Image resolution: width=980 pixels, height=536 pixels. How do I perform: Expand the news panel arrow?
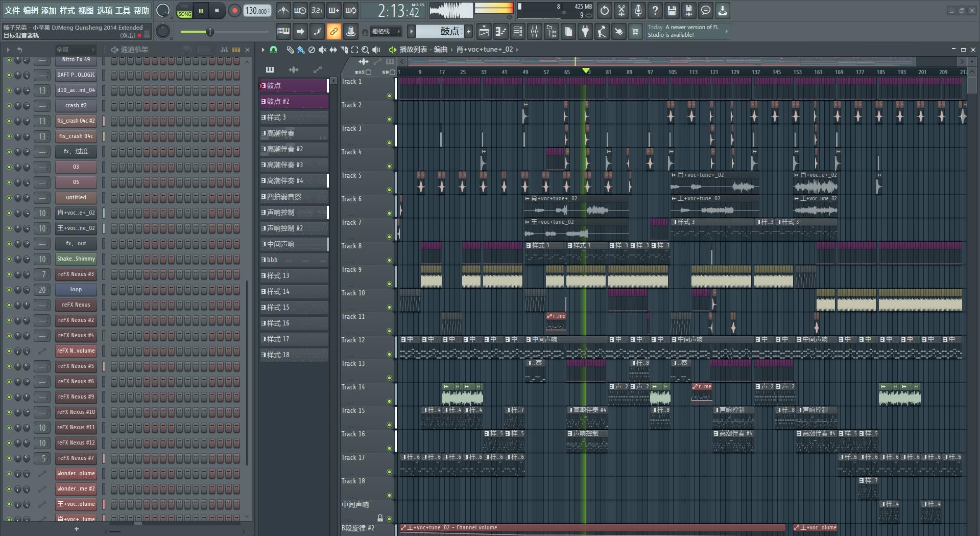[726, 32]
